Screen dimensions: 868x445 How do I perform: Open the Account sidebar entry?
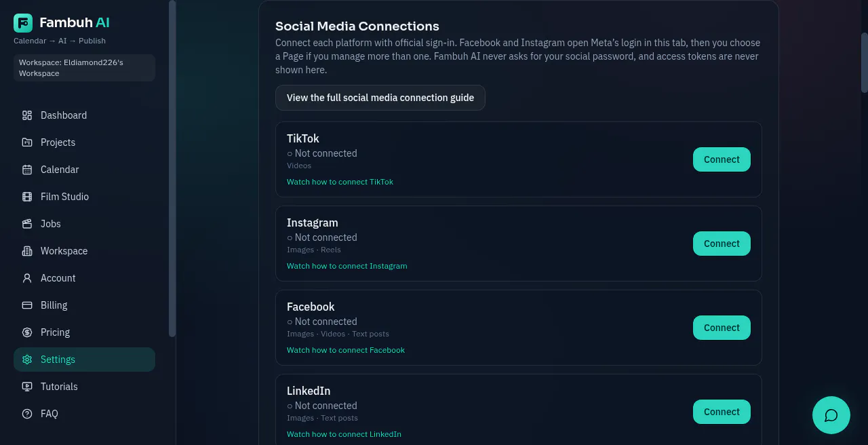[84, 278]
